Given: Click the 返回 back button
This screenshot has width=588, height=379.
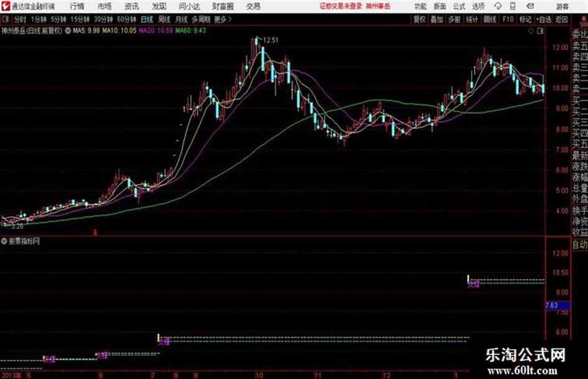Looking at the screenshot, I should click(x=561, y=19).
